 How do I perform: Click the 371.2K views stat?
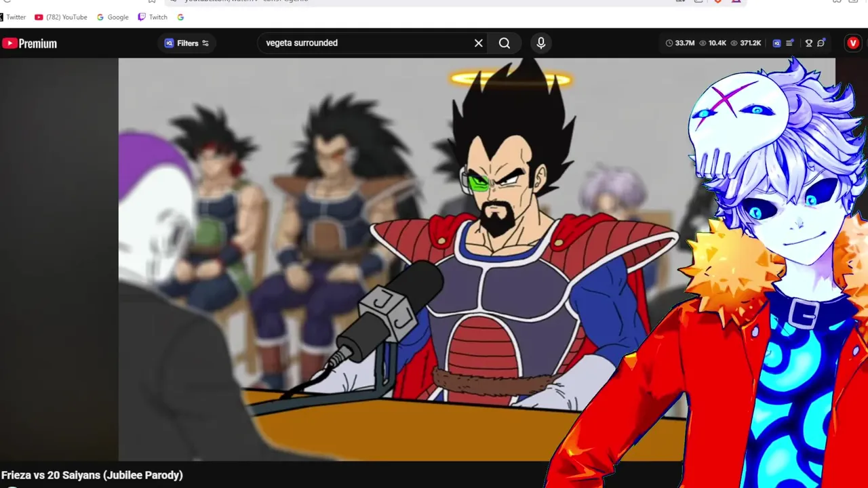coord(746,43)
